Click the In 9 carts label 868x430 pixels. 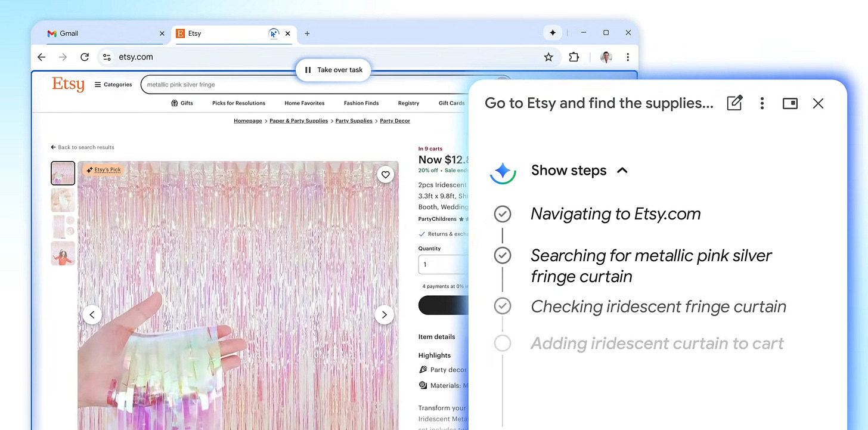430,149
